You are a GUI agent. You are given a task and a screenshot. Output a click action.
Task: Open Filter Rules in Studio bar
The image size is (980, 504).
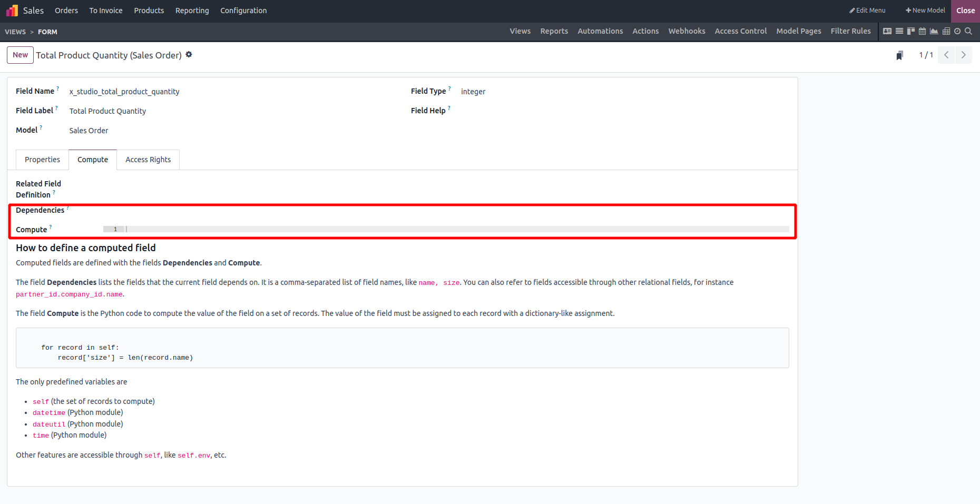[x=851, y=31]
